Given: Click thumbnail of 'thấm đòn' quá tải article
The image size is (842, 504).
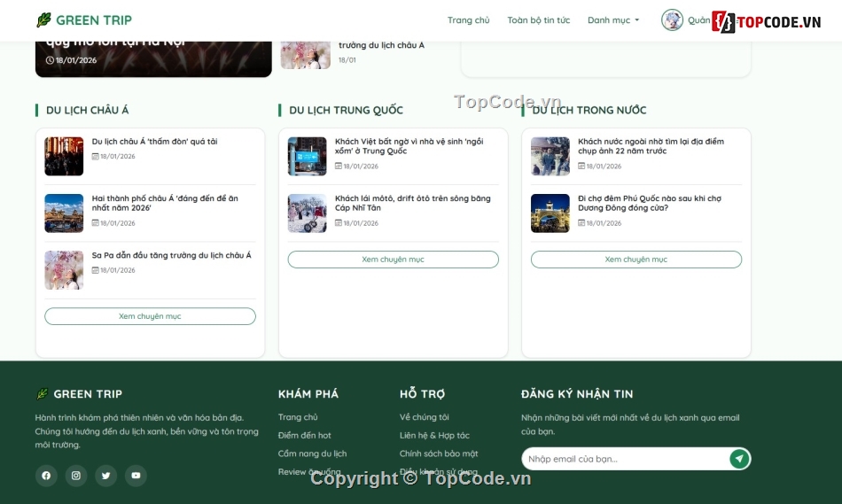Looking at the screenshot, I should [64, 156].
